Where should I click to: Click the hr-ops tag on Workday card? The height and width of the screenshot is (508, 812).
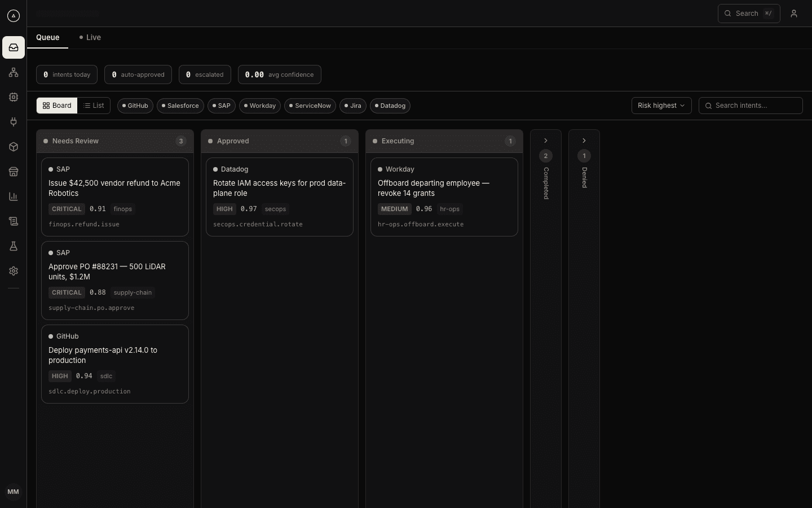pos(449,209)
